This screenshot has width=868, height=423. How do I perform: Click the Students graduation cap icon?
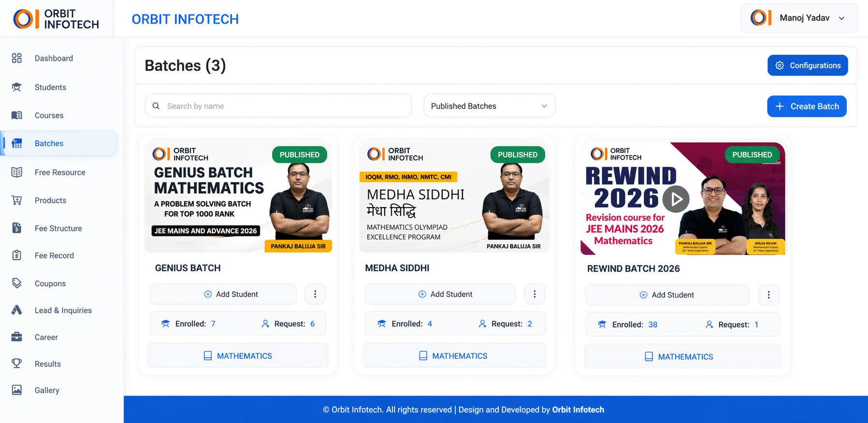click(17, 87)
